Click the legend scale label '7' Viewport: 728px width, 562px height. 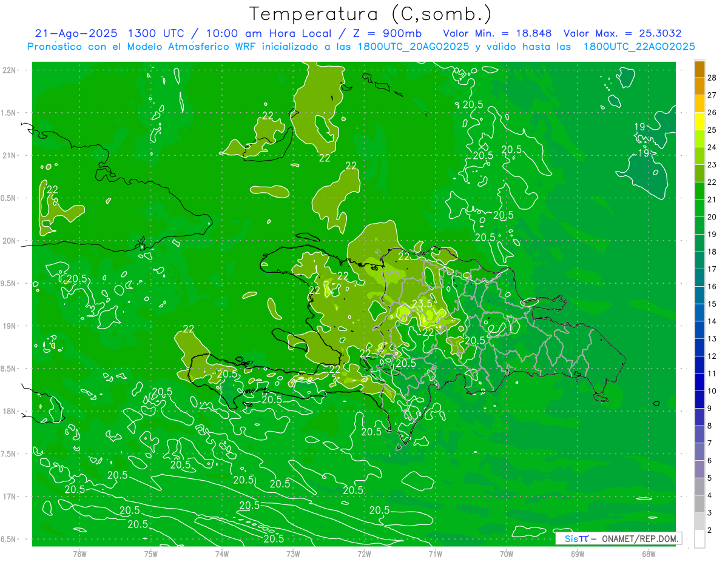pyautogui.click(x=710, y=443)
